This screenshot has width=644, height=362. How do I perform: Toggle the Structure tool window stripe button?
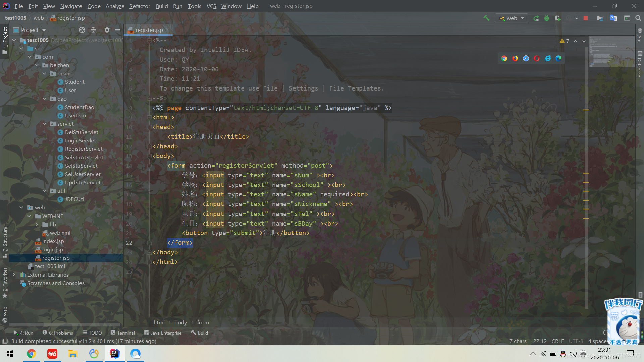5,242
